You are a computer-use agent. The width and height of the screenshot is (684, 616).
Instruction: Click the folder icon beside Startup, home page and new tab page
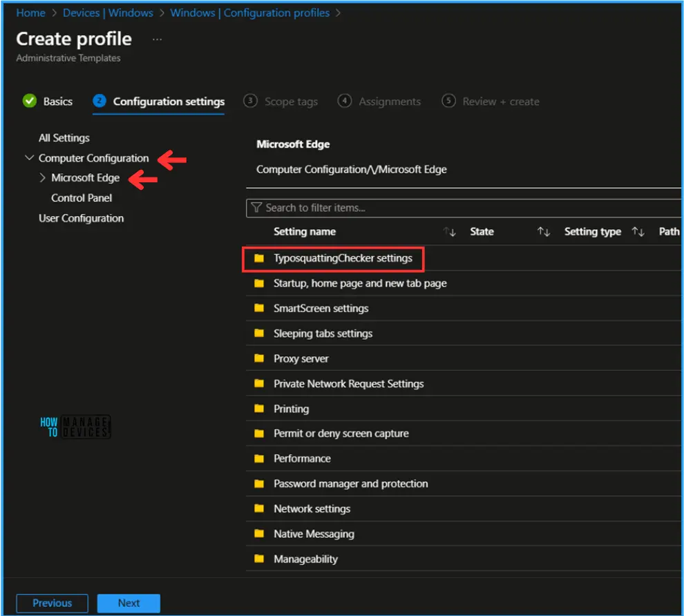[x=259, y=283]
